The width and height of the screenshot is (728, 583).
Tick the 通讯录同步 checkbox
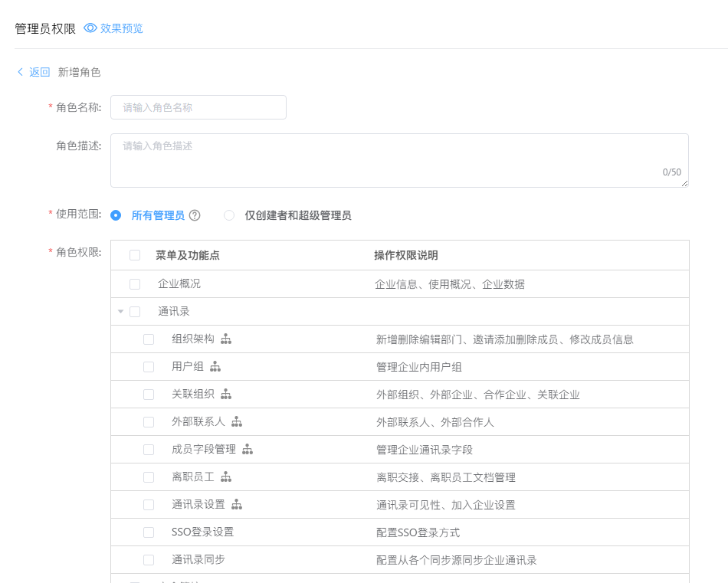click(149, 560)
